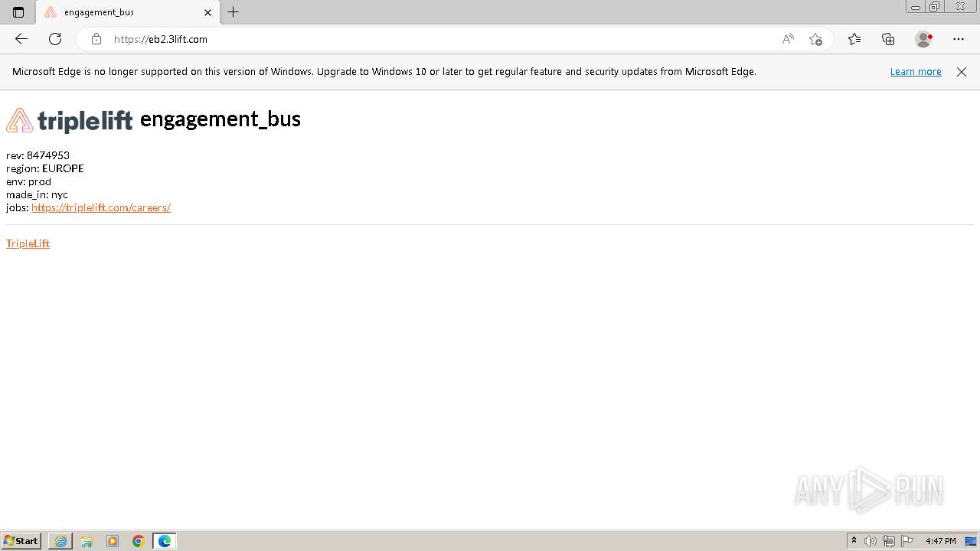
Task: Follow the Learn more link
Action: pyautogui.click(x=916, y=71)
